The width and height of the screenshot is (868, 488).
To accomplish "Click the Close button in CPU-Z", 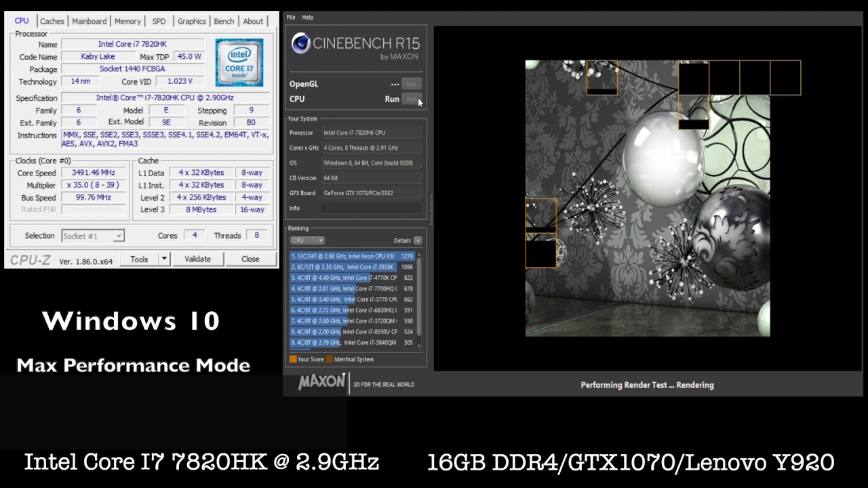I will pyautogui.click(x=250, y=259).
